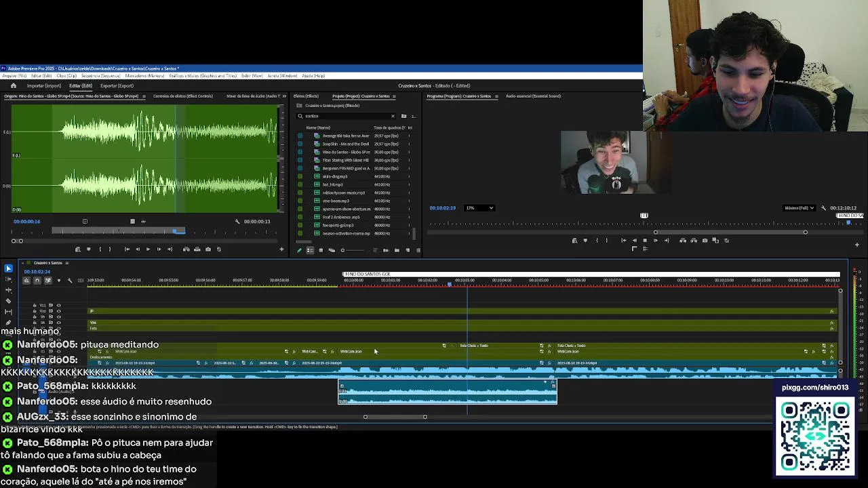Toggle lock on track V10
The image size is (868, 488).
click(x=35, y=311)
